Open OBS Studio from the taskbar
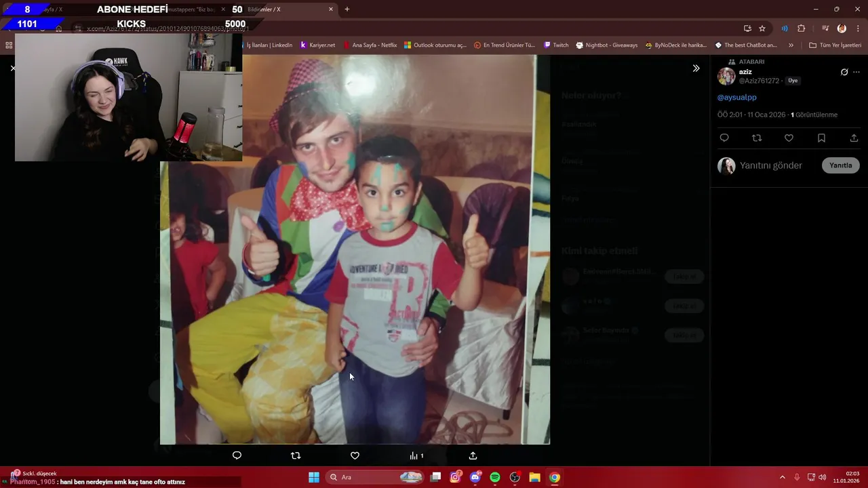Image resolution: width=868 pixels, height=488 pixels. 515,477
